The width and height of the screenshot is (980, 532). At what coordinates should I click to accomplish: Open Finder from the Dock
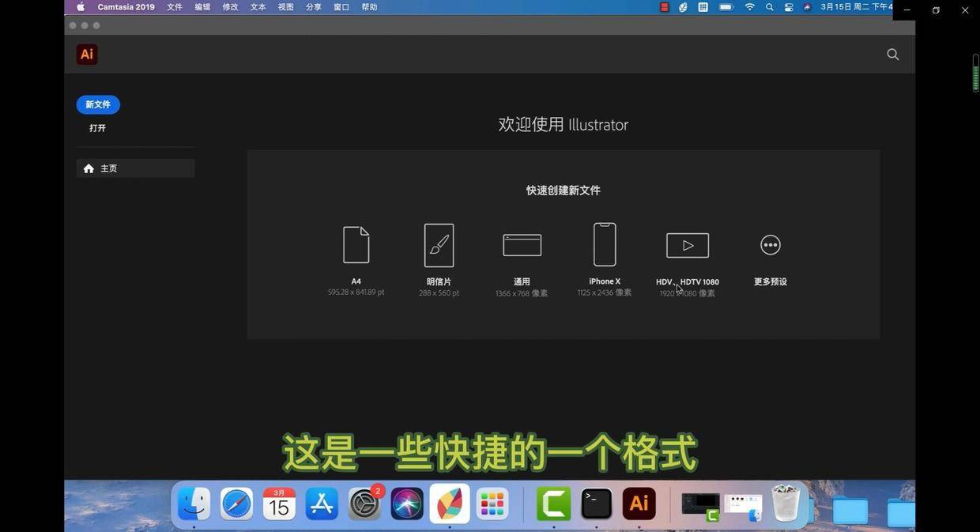194,504
